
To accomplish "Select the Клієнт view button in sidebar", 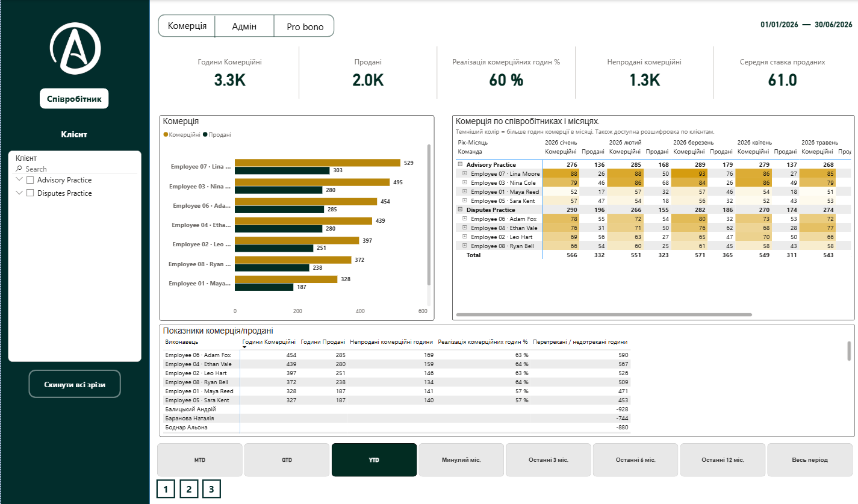I will coord(74,134).
